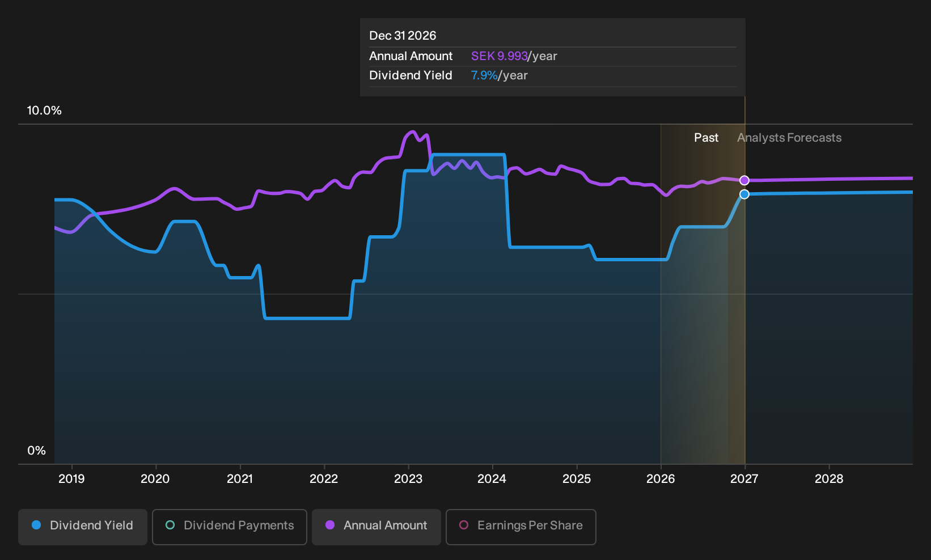Click the 2022 x-axis year label
This screenshot has width=931, height=560.
point(324,479)
